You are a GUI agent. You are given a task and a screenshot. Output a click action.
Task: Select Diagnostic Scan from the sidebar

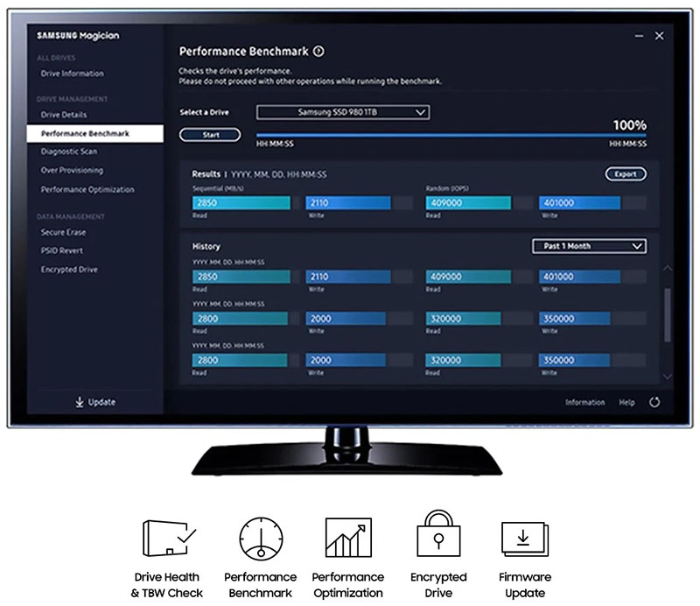pyautogui.click(x=69, y=151)
